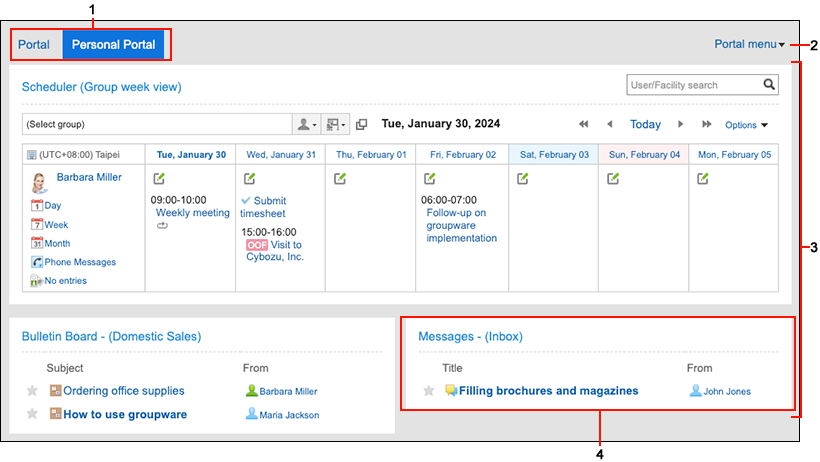Screen dimensions: 820x462
Task: Star the Filling brochures and magazines message
Action: [x=429, y=391]
